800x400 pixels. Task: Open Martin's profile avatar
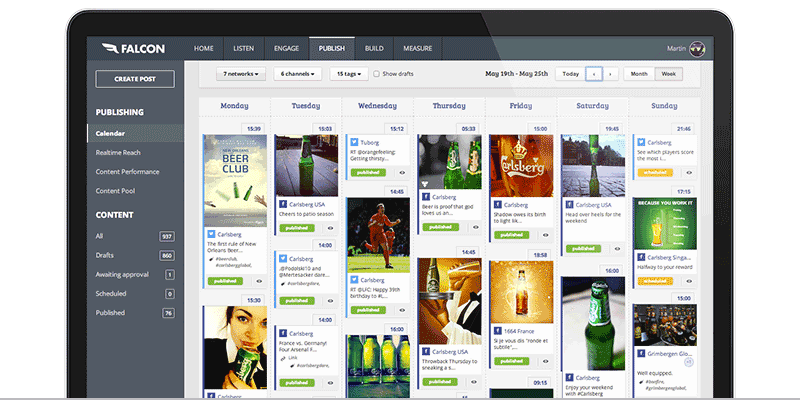(697, 49)
